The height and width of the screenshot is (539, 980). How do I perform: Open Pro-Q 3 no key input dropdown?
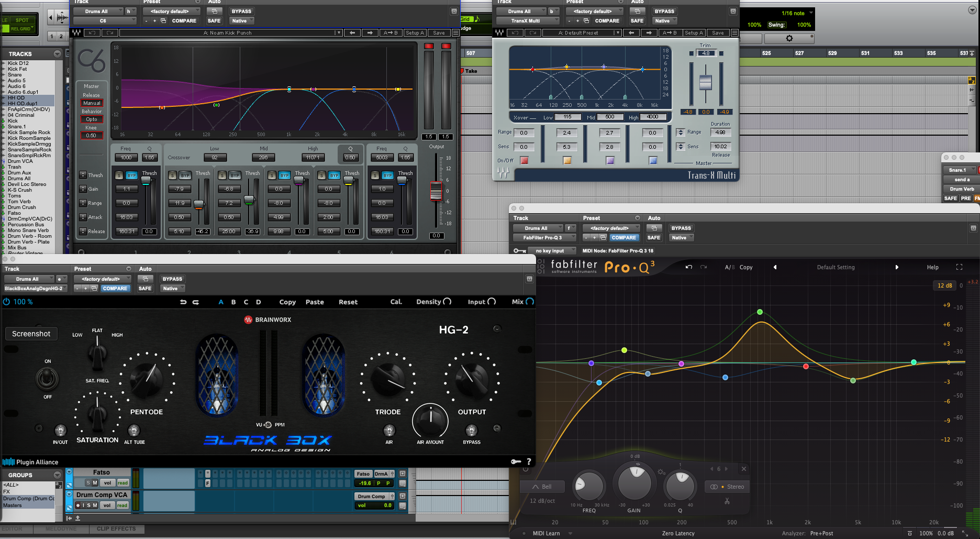(552, 251)
